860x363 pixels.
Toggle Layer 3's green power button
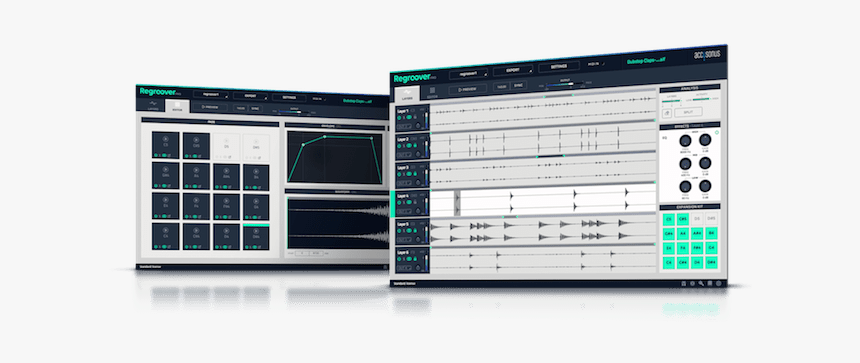pyautogui.click(x=399, y=174)
